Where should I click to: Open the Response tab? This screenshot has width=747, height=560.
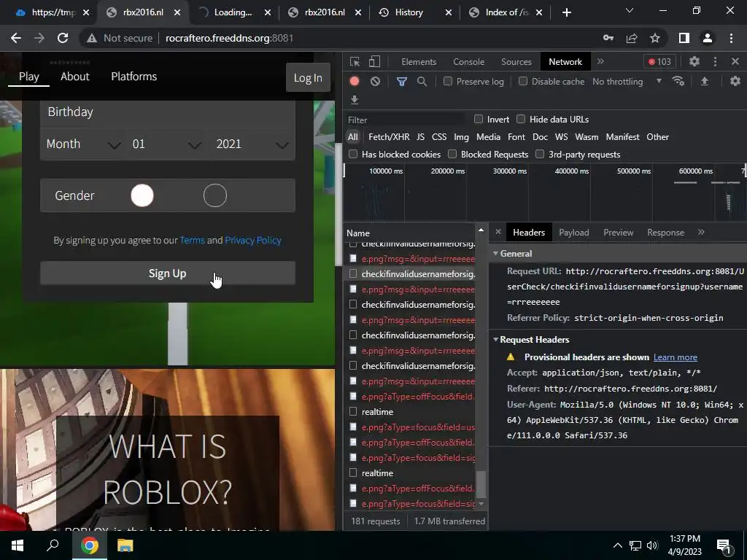pos(665,232)
